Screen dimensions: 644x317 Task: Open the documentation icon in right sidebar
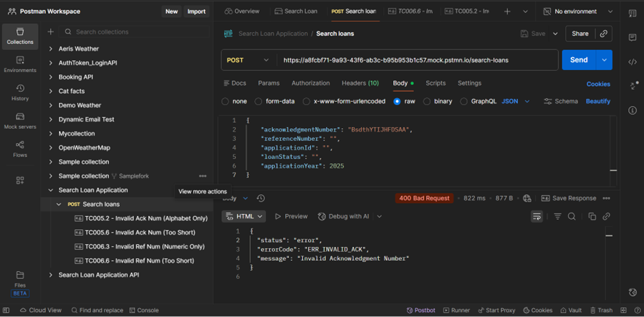coord(632,14)
